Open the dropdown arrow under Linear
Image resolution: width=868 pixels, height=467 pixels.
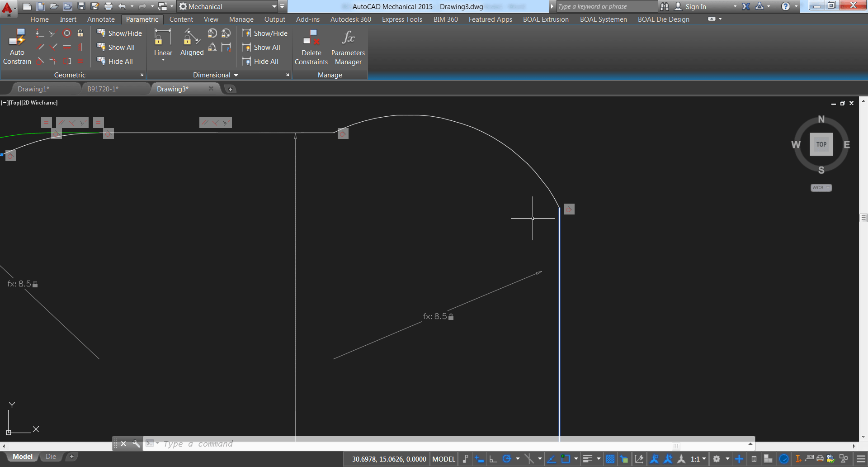[x=163, y=60]
